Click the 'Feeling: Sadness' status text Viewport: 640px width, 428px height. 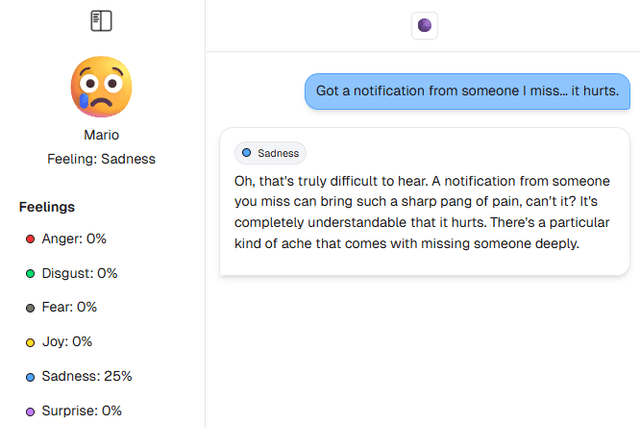tap(101, 158)
